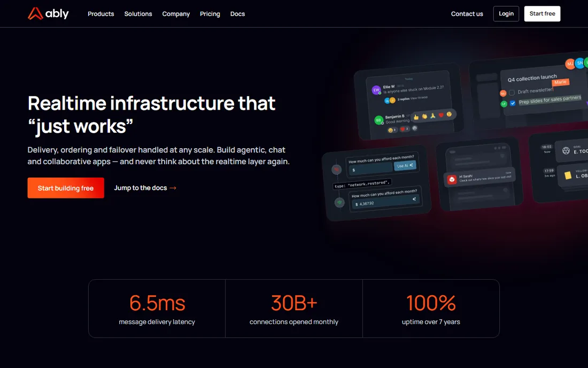Click the 'Hi Sarah!' notification banner
Viewport: 588px width, 368px height.
[479, 177]
